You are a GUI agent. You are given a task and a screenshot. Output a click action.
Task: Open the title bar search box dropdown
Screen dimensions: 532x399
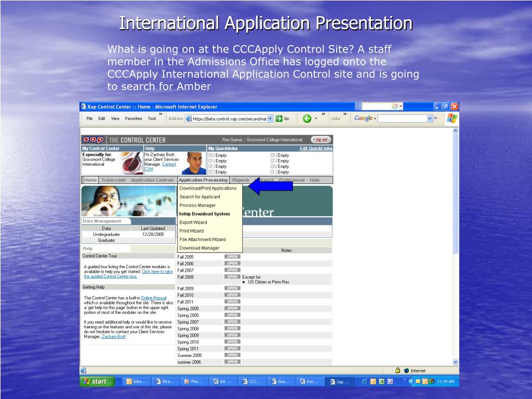tap(401, 106)
